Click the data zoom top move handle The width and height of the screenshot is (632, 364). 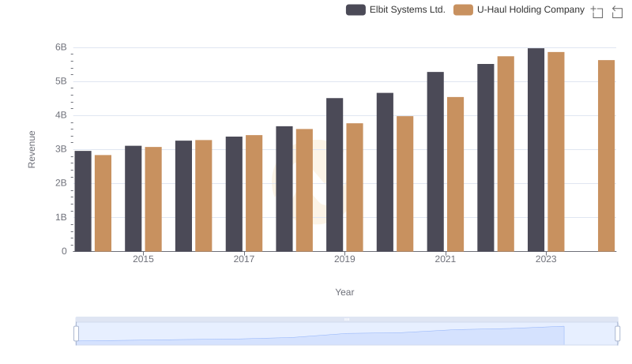tap(347, 319)
